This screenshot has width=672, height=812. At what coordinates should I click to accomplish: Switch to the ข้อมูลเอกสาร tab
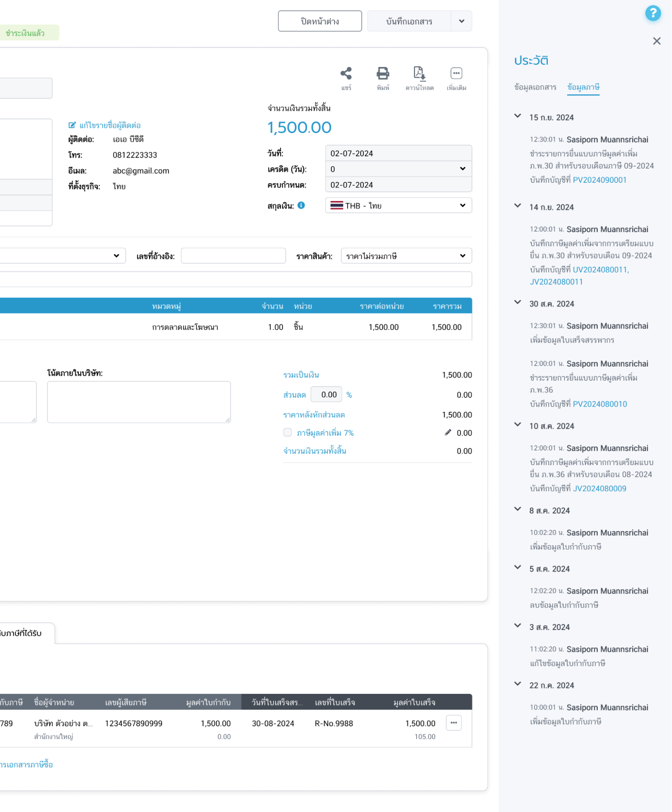pos(535,87)
